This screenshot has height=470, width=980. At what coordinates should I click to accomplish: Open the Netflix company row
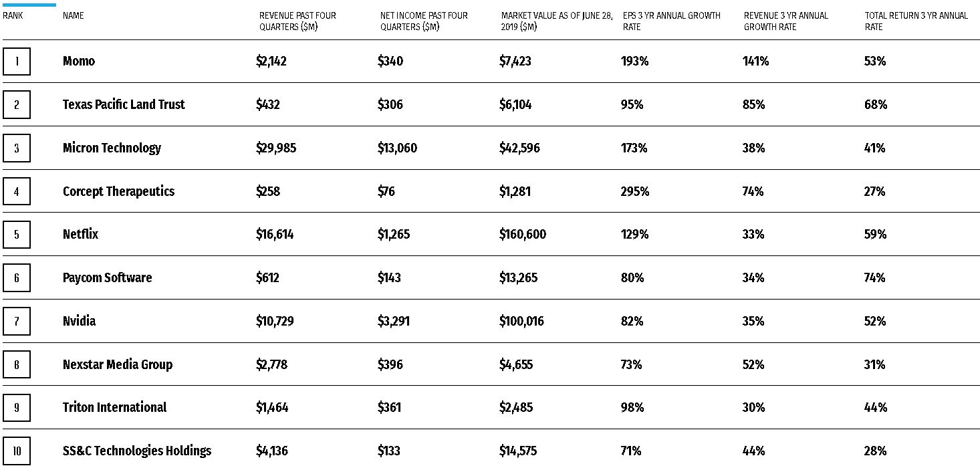(x=80, y=235)
